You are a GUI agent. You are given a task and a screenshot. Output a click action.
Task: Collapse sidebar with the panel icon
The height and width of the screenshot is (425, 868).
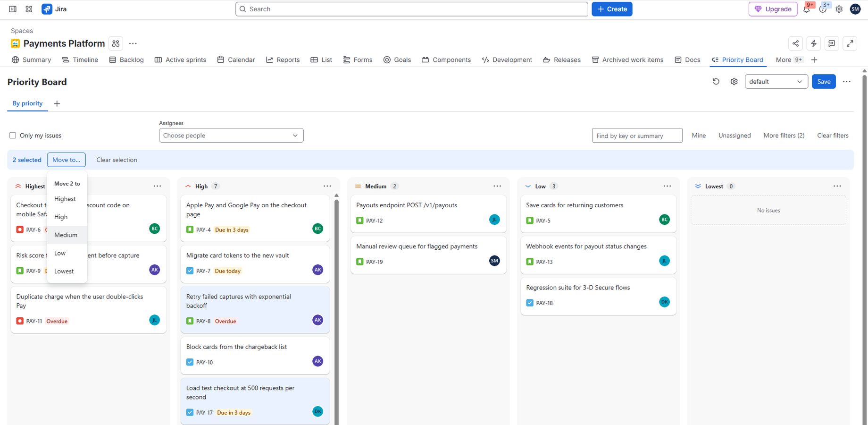coord(13,9)
